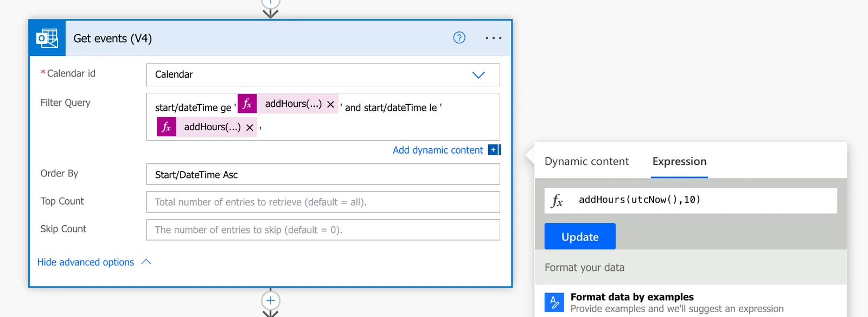Click the 'start/dateTime ge' filter text
The height and width of the screenshot is (317, 868).
(x=193, y=107)
